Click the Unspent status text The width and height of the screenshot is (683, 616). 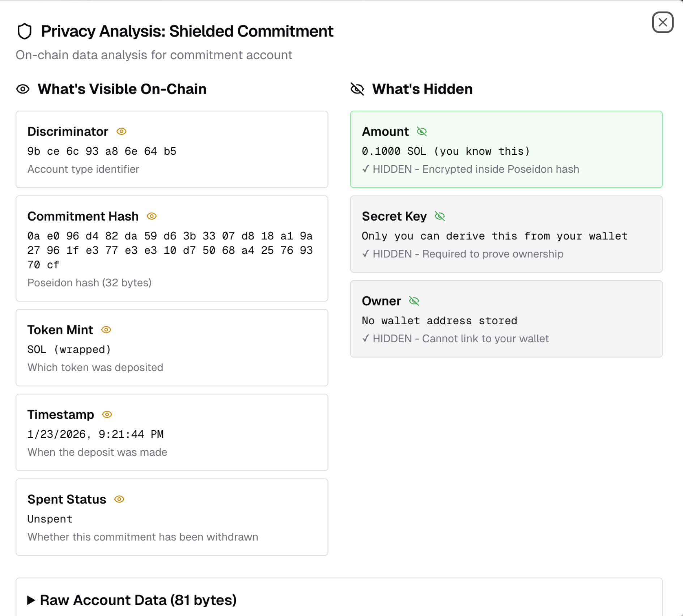click(x=50, y=519)
